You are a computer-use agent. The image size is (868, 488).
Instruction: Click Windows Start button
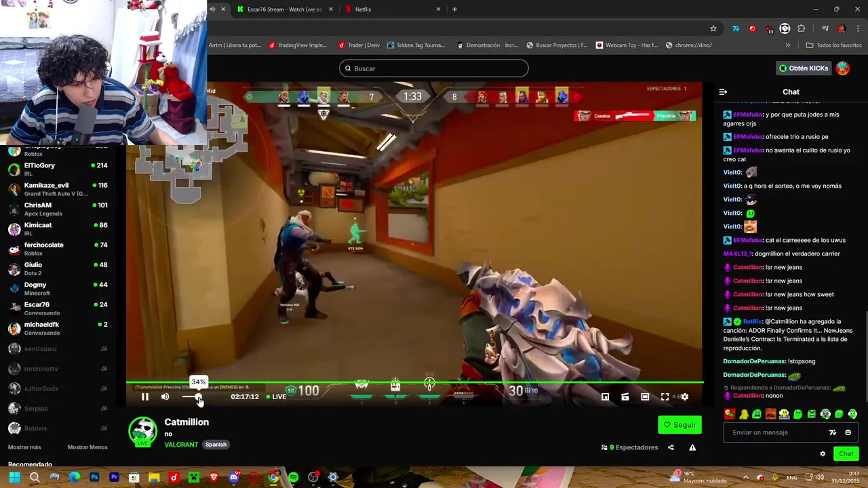pos(14,477)
